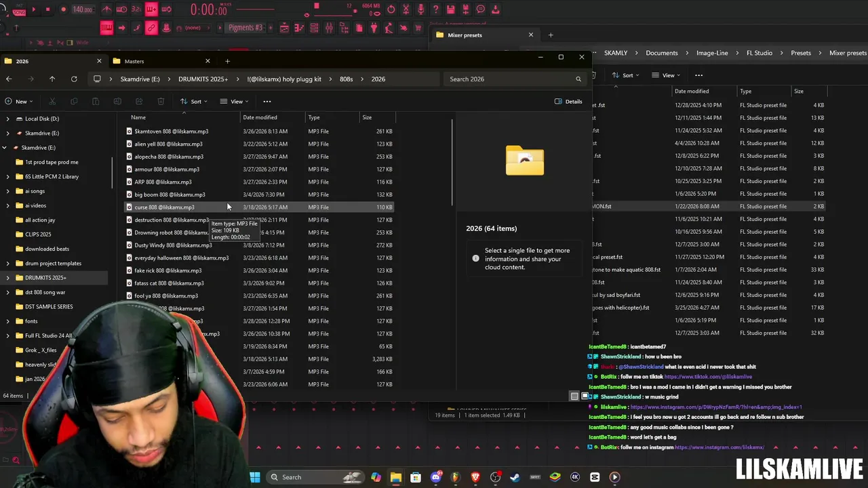
Task: Click 808s in the address breadcrumb
Action: pyautogui.click(x=346, y=79)
